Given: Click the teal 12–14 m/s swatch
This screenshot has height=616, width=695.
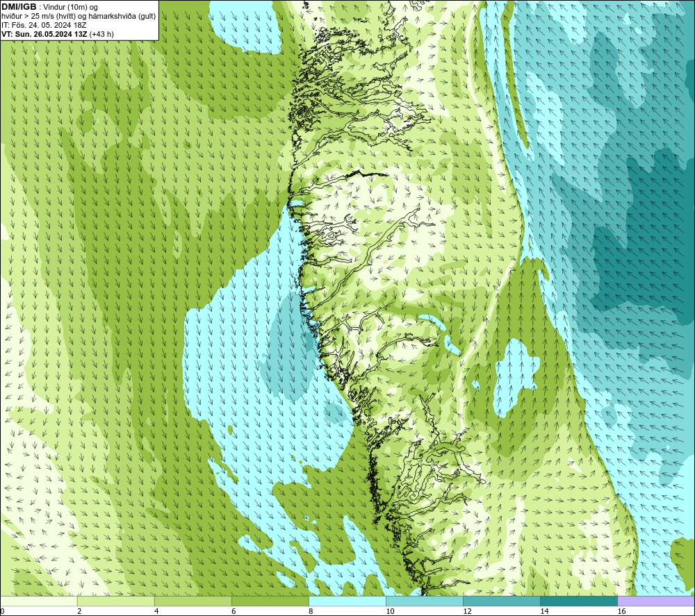Looking at the screenshot, I should (502, 601).
